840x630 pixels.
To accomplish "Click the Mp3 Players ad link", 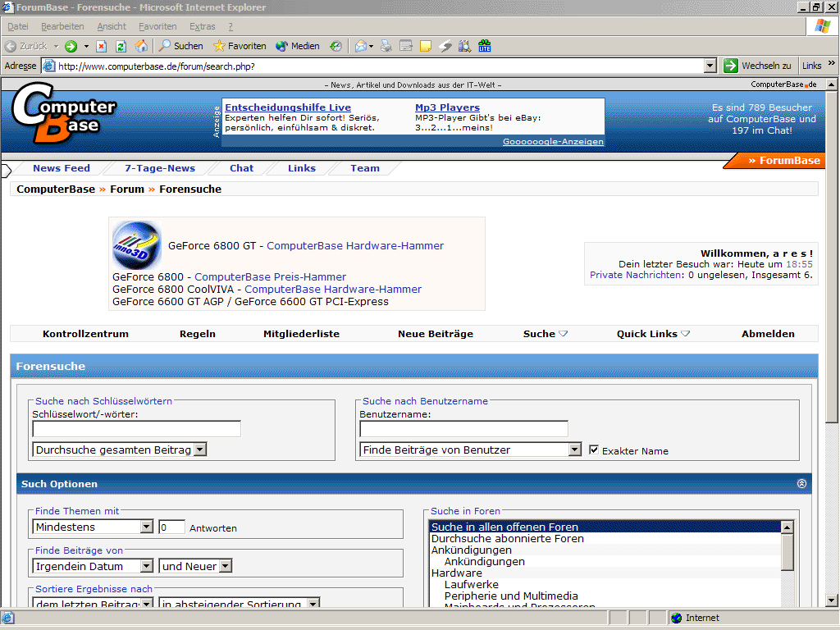I will [x=447, y=107].
